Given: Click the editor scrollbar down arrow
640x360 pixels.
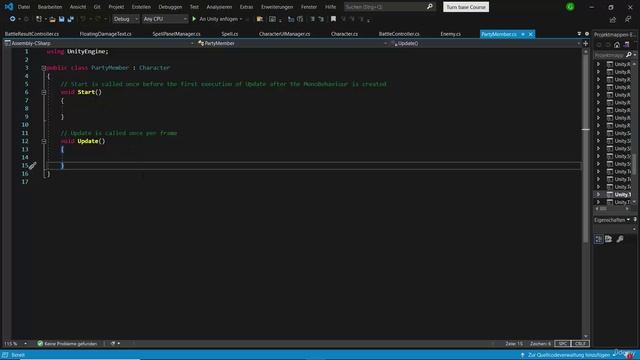Looking at the screenshot, I should 586,336.
